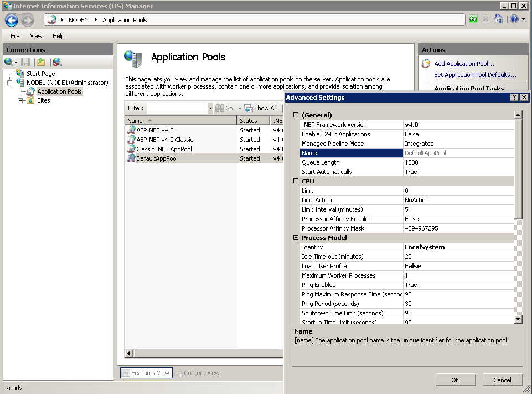Click the Back navigation arrow

click(12, 21)
